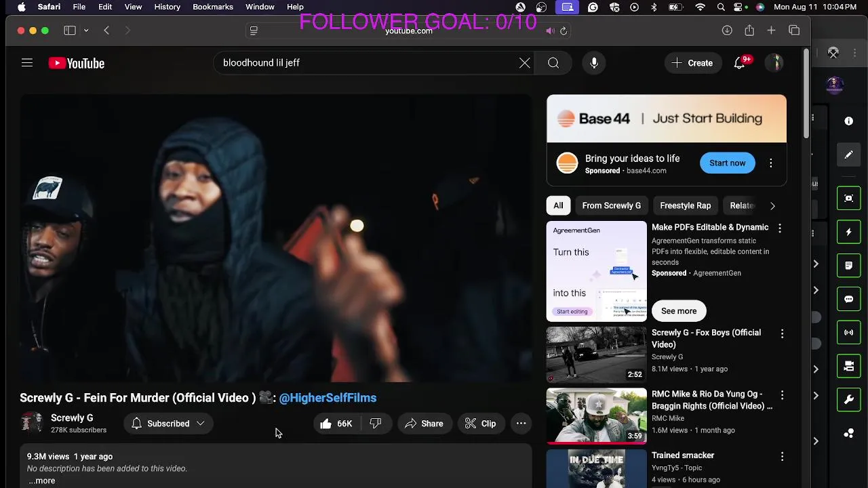Start voice search with microphone icon
The width and height of the screenshot is (868, 488).
point(594,63)
